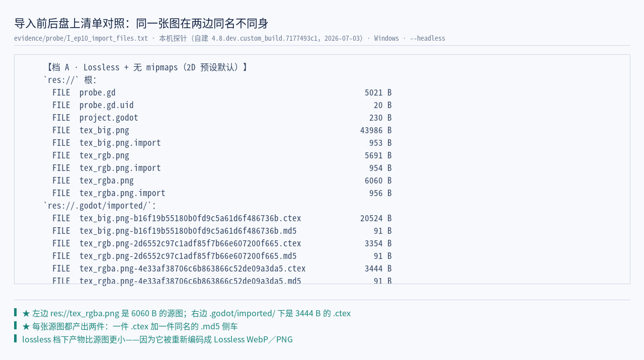644x360 pixels.
Task: Click the 档 A · Lossless + 无 mipmaps header line
Action: tap(146, 67)
